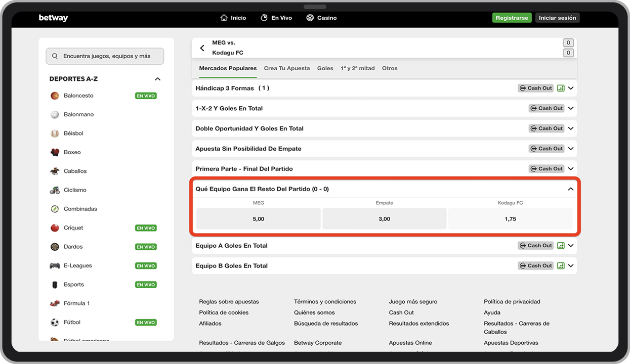Image resolution: width=630 pixels, height=364 pixels.
Task: Open Fórmula 1 race car icon
Action: click(55, 303)
